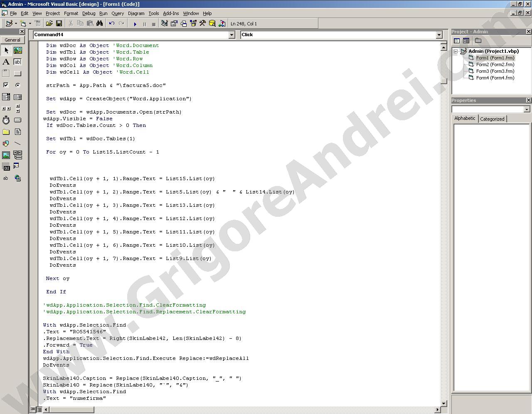Click the End stop button in toolbar
This screenshot has width=532, height=414.
click(153, 24)
